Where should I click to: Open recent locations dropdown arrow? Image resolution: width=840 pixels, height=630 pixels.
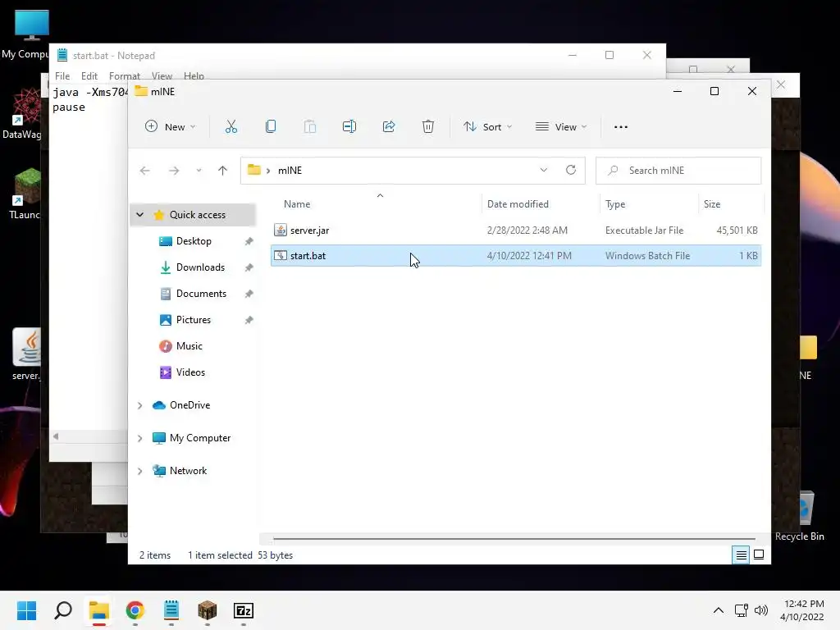tap(199, 171)
